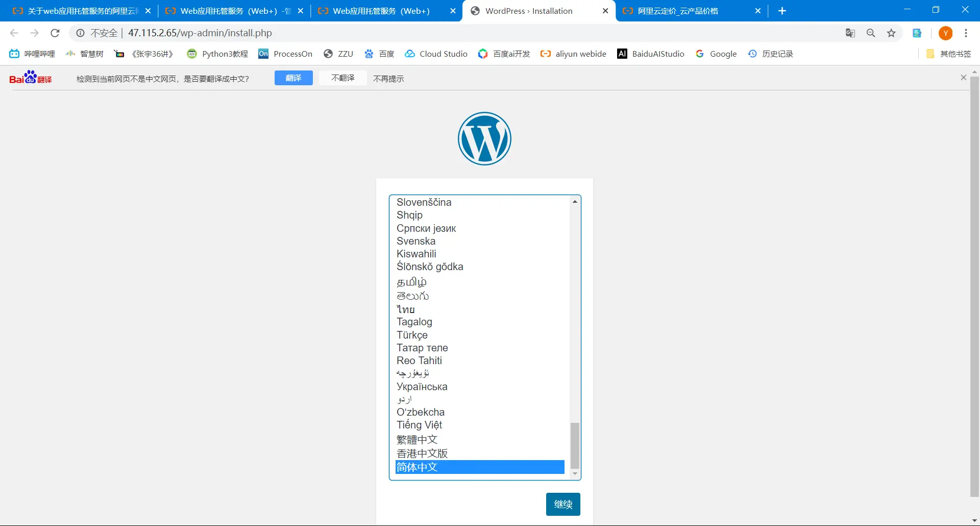This screenshot has height=526, width=980.
Task: Select the Ślōnskŏ gŏdka language option
Action: coord(480,267)
